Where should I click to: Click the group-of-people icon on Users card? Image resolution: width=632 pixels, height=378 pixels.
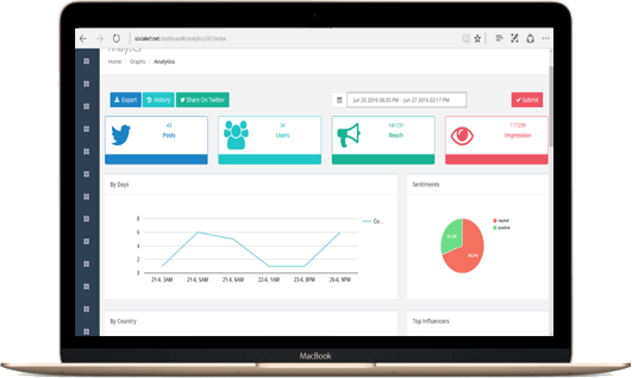click(236, 135)
